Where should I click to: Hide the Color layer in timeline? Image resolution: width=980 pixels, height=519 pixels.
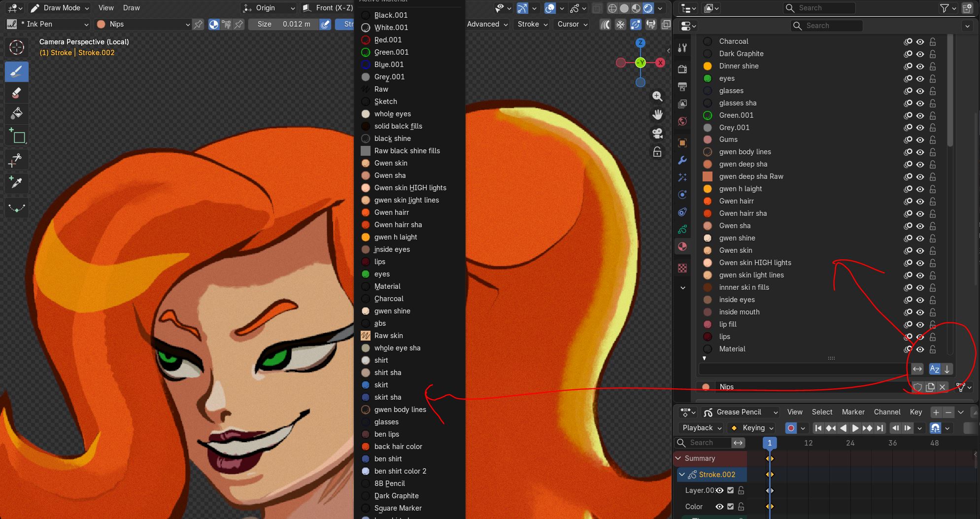coord(719,507)
